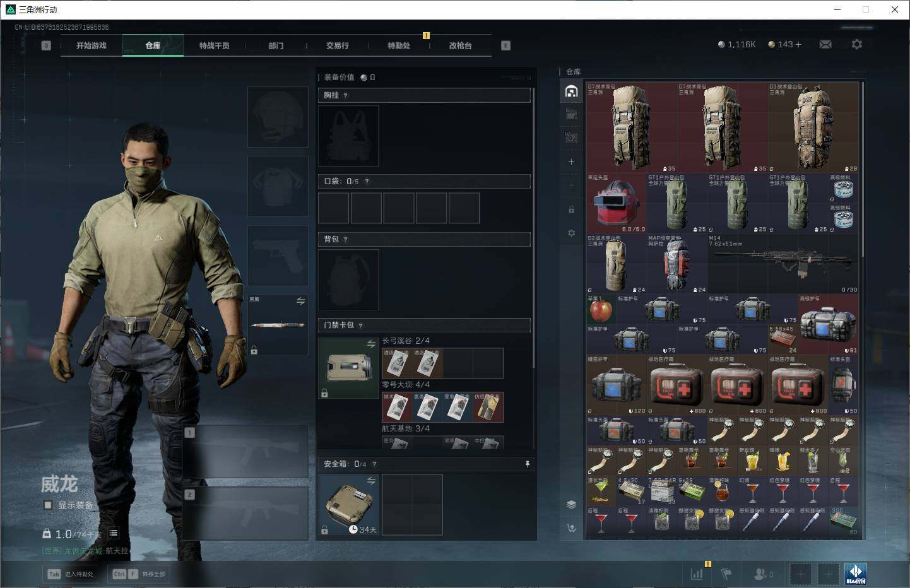Click the 1,116K currency balance

736,44
